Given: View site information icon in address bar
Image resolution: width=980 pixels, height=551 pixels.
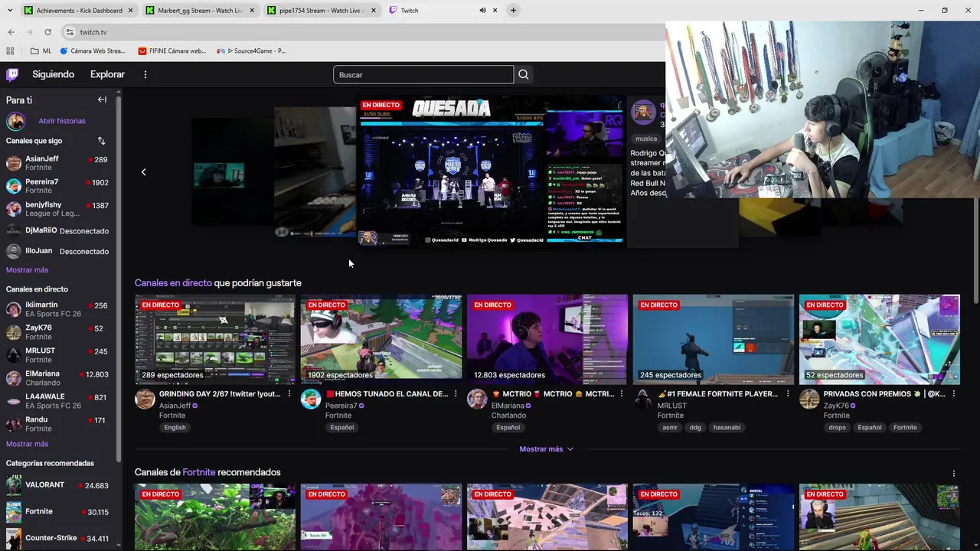Looking at the screenshot, I should 70,32.
